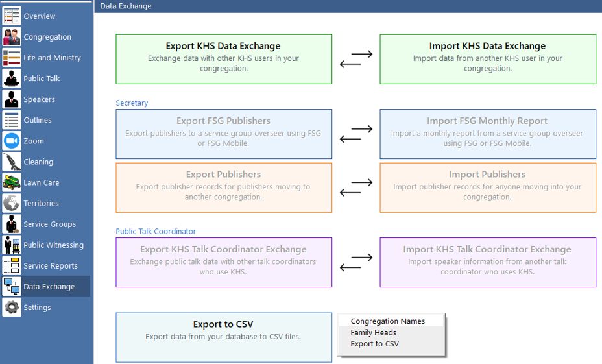
Task: Open the Settings gear icon
Action: [x=12, y=307]
